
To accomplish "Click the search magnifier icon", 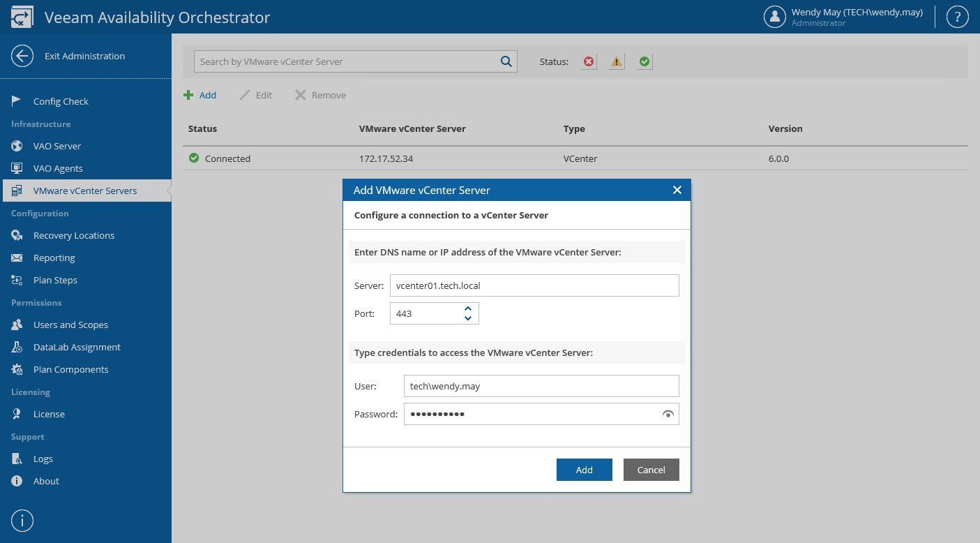I will tap(506, 61).
